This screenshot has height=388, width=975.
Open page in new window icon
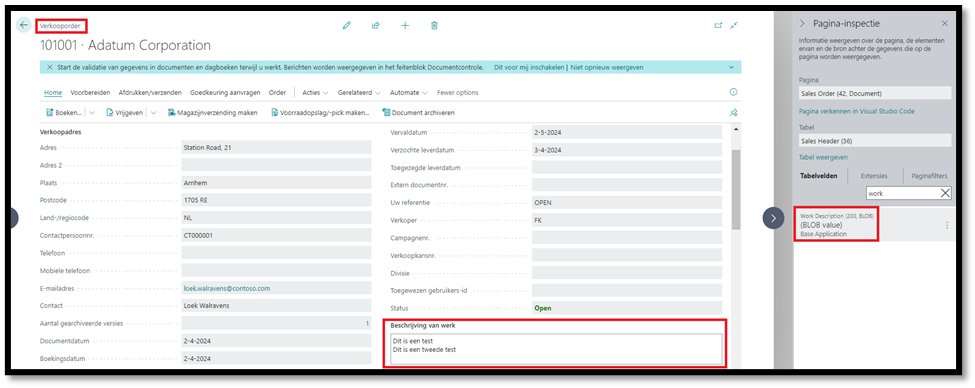(x=718, y=25)
